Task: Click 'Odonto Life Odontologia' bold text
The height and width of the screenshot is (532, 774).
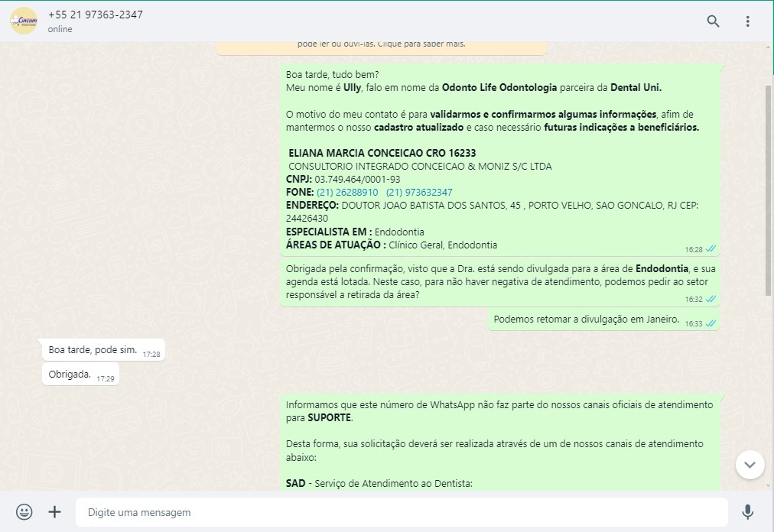Action: coord(499,88)
